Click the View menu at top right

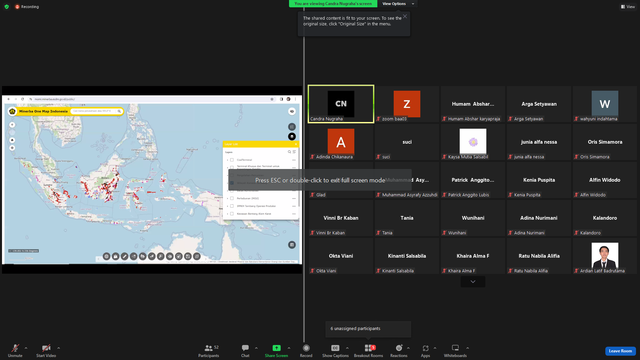click(x=628, y=7)
